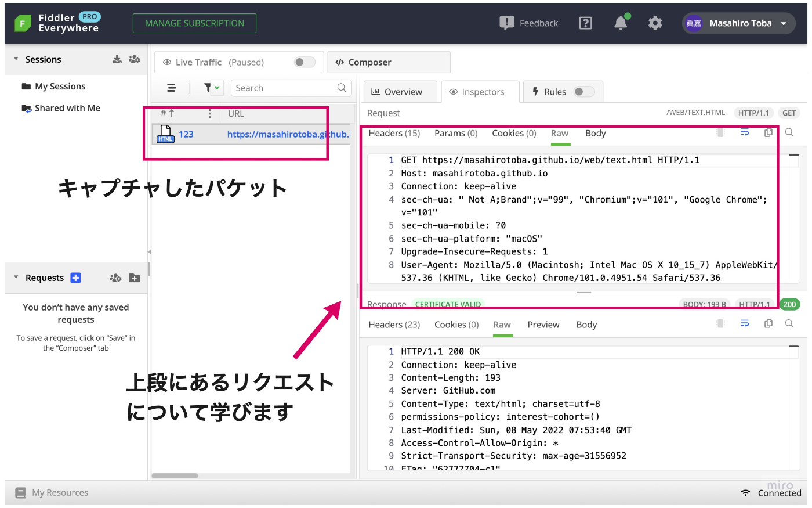Select Request Raw tab
The image size is (812, 508).
coord(560,133)
